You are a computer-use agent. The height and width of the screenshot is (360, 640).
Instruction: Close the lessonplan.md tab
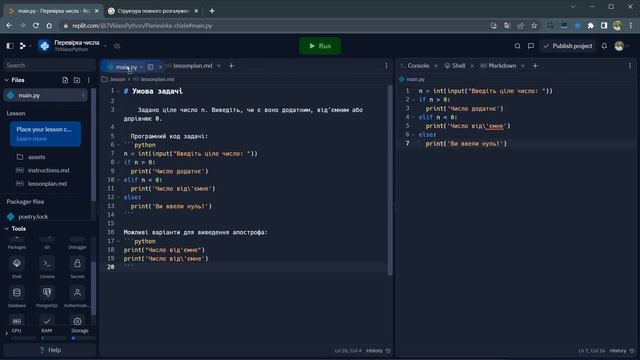[219, 66]
